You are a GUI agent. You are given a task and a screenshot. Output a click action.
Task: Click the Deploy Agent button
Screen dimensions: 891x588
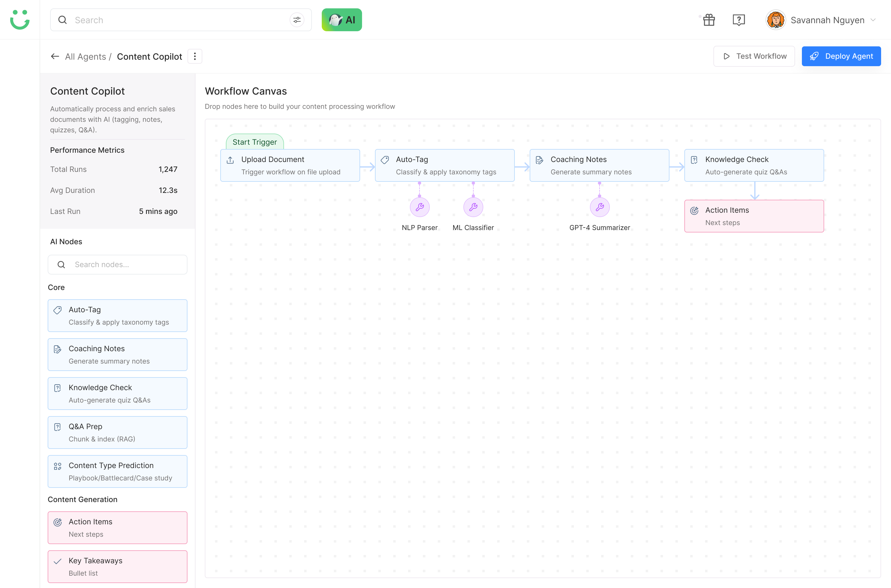pyautogui.click(x=841, y=56)
